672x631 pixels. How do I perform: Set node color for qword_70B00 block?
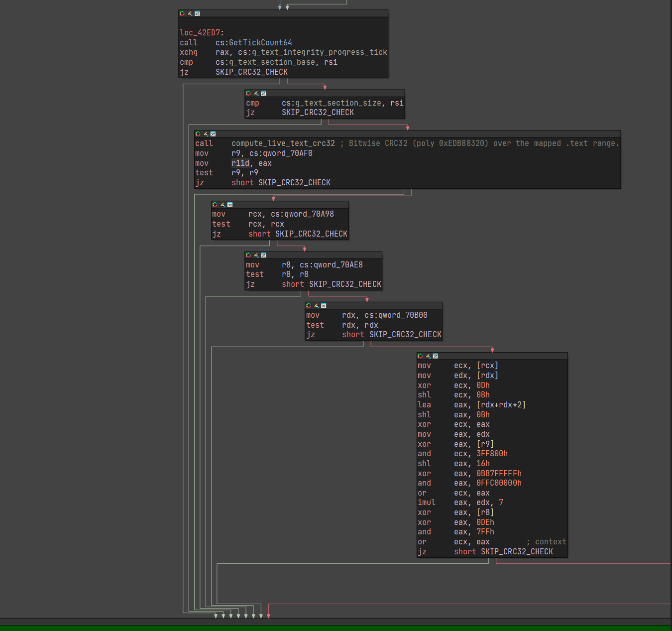click(309, 306)
